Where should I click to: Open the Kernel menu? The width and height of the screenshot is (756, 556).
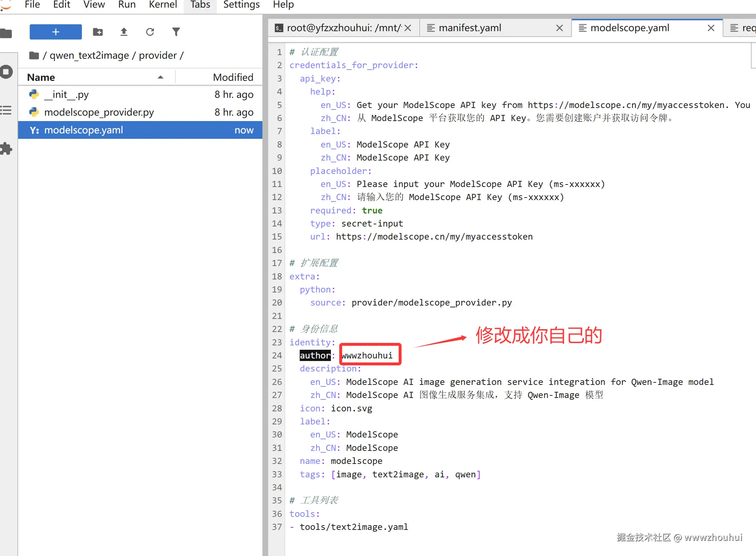pos(163,5)
